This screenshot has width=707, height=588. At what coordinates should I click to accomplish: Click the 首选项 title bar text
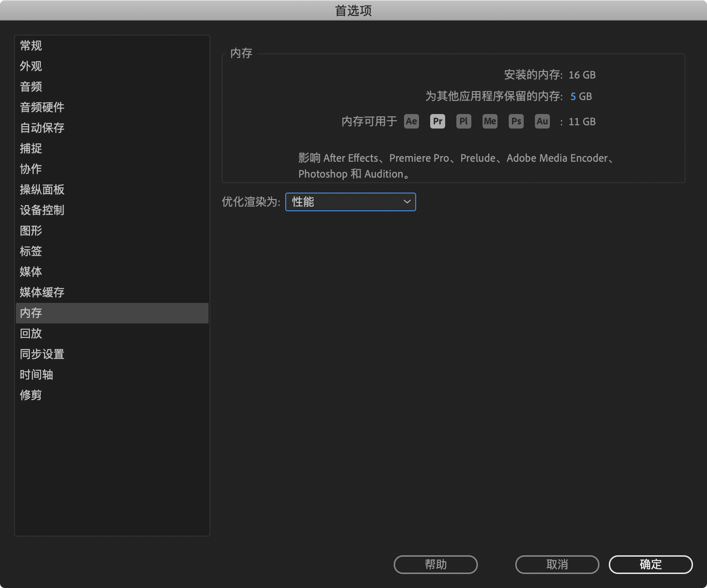point(353,11)
